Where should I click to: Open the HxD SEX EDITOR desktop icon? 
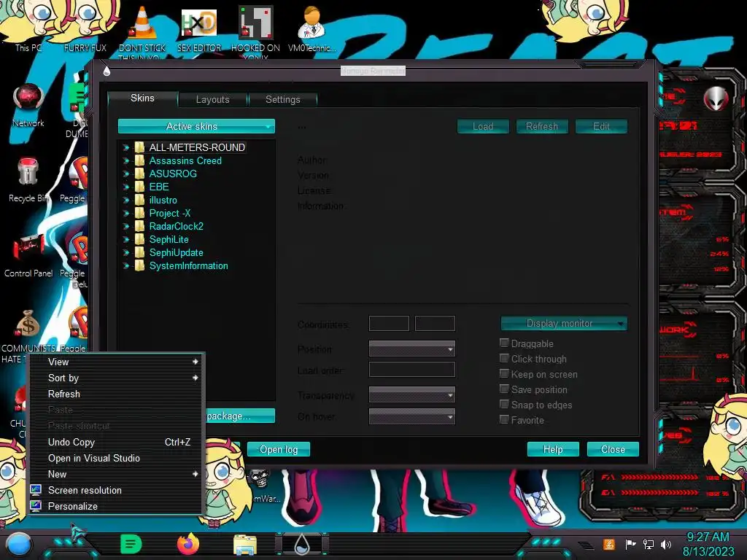tap(199, 24)
